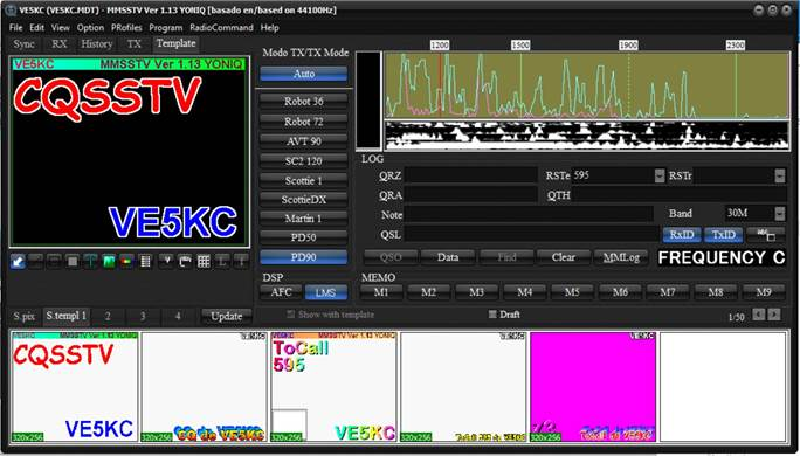
Task: Select the grid icon in template toolbar
Action: pos(204,261)
